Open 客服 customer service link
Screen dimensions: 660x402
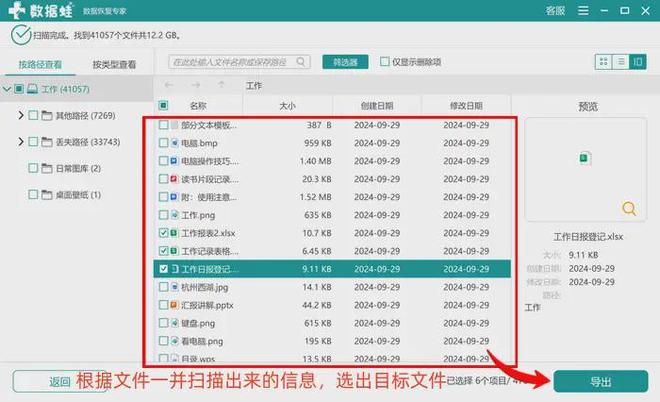[555, 11]
